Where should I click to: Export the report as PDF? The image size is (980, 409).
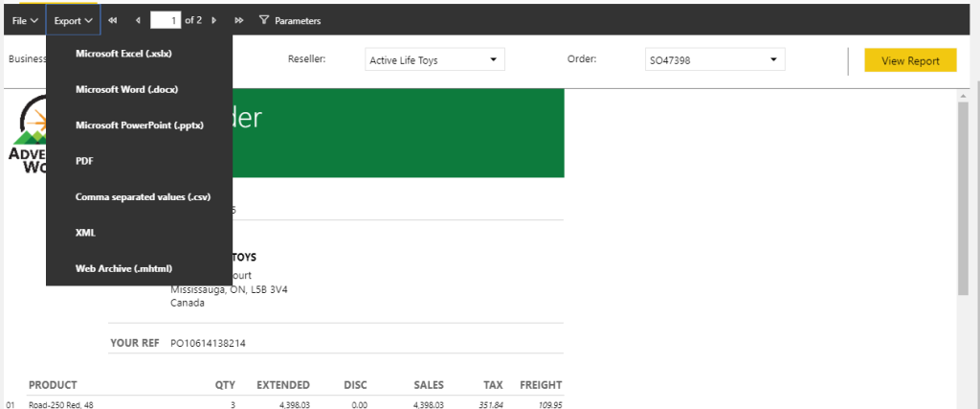click(x=85, y=161)
